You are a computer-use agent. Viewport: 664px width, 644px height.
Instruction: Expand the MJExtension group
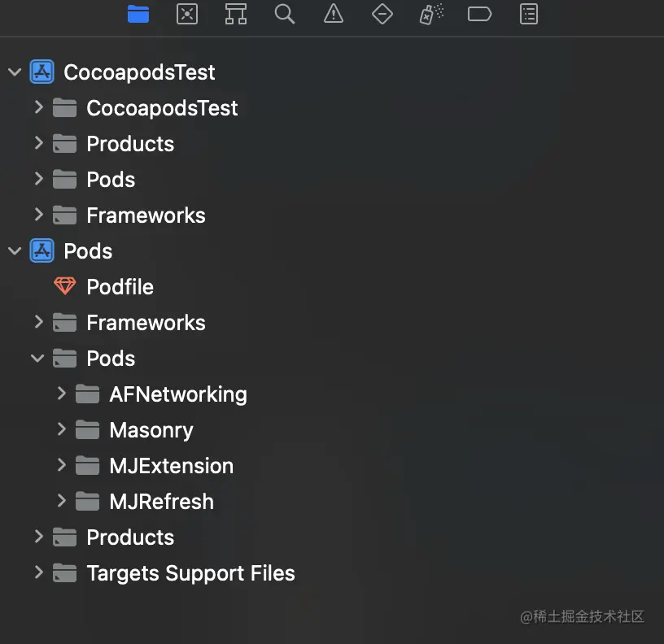coord(61,465)
